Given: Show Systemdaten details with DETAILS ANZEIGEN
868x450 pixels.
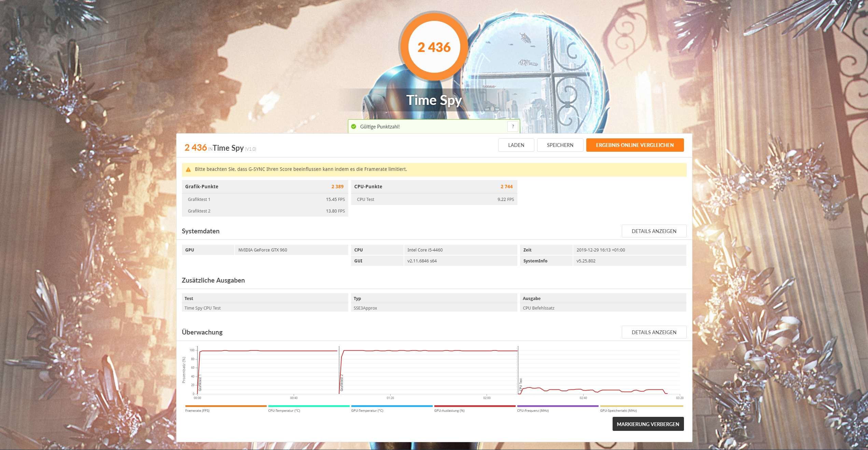Looking at the screenshot, I should coord(654,231).
